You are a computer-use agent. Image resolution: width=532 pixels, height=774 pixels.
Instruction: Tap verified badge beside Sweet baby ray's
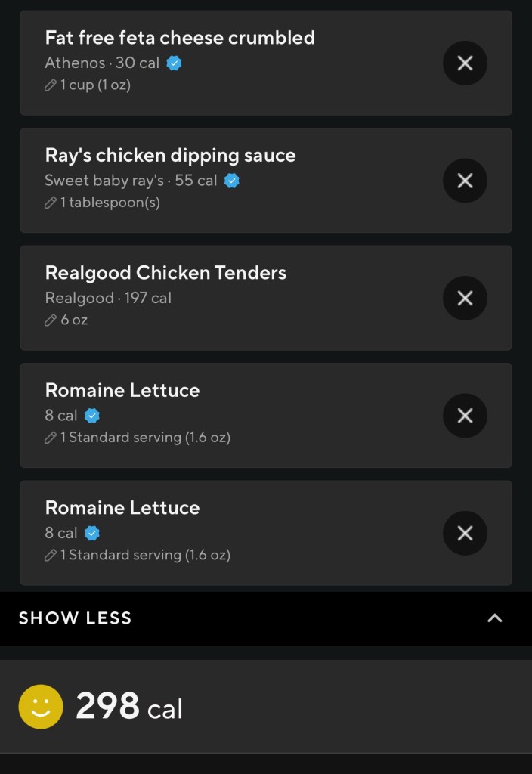point(232,181)
